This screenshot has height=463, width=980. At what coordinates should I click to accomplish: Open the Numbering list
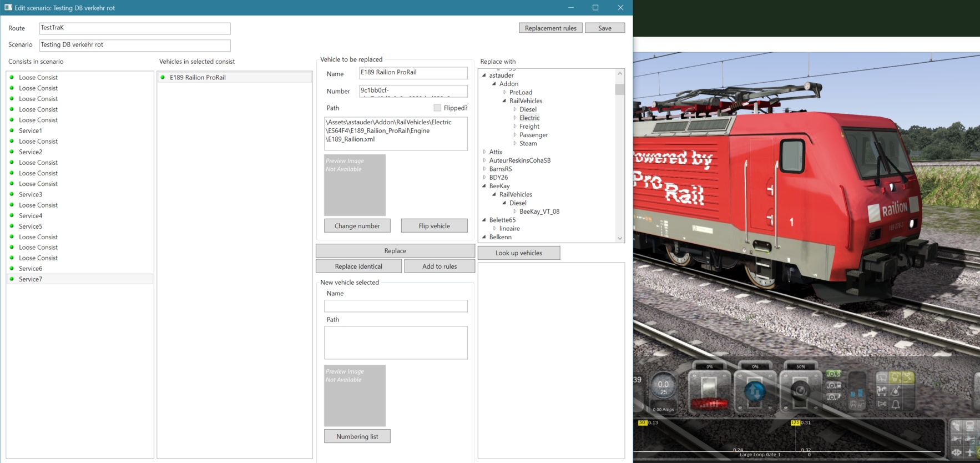357,436
